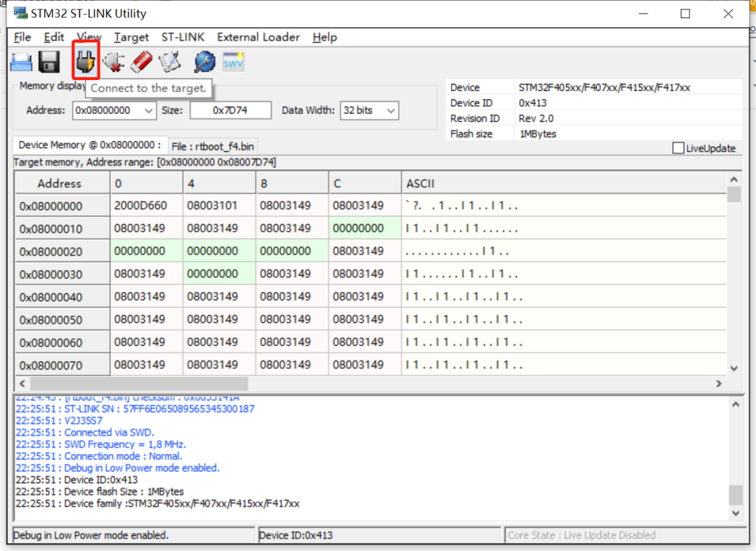Launch the Serial Wire Viewer

coord(232,61)
